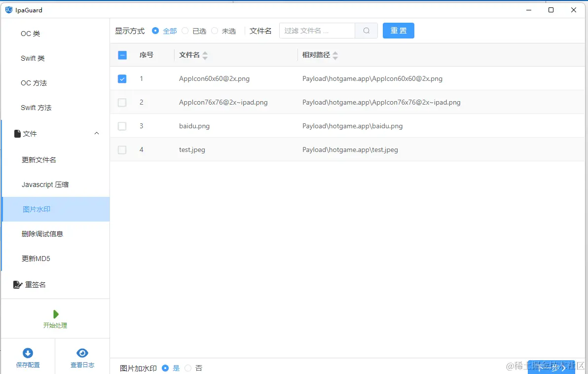Select 否 for 图片加水印
Screen dimensions: 588x374
[x=188, y=368]
